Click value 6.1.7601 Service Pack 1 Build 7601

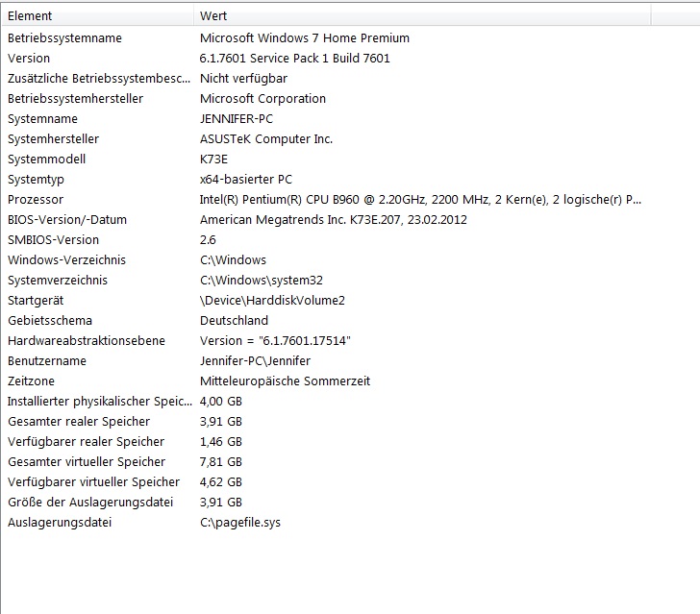[294, 58]
